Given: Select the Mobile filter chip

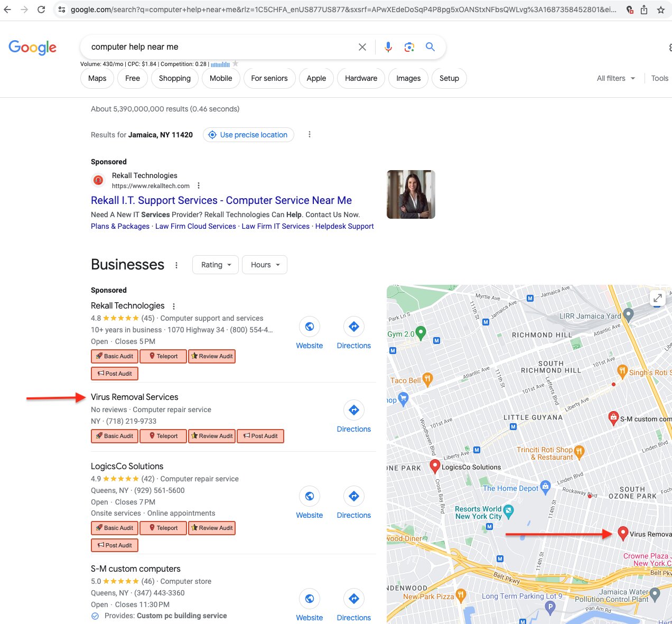Looking at the screenshot, I should [221, 78].
